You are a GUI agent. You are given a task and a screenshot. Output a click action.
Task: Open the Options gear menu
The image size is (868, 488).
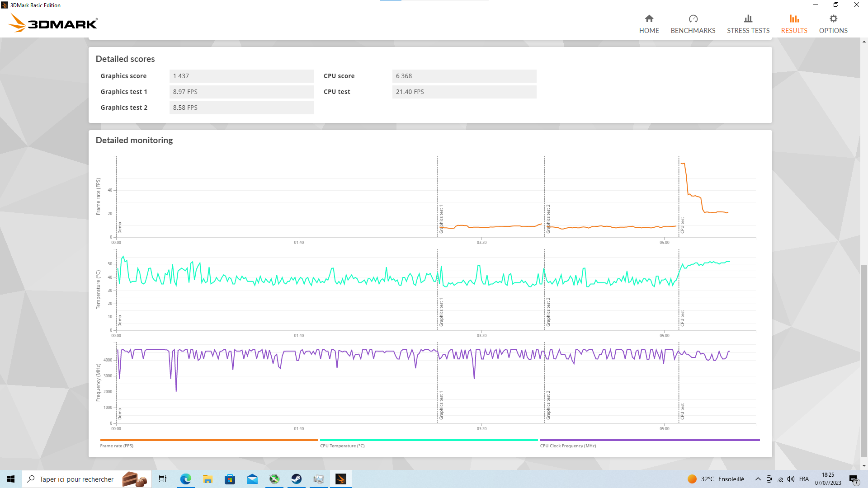[x=833, y=24]
